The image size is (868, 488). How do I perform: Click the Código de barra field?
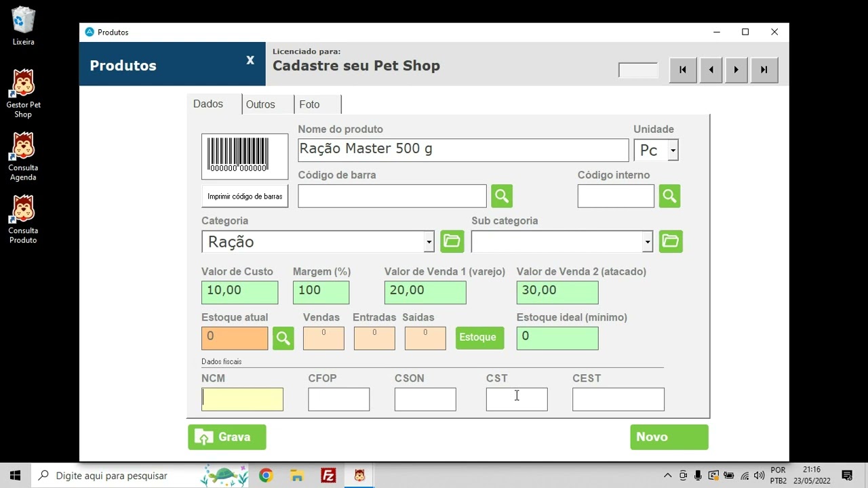(392, 196)
